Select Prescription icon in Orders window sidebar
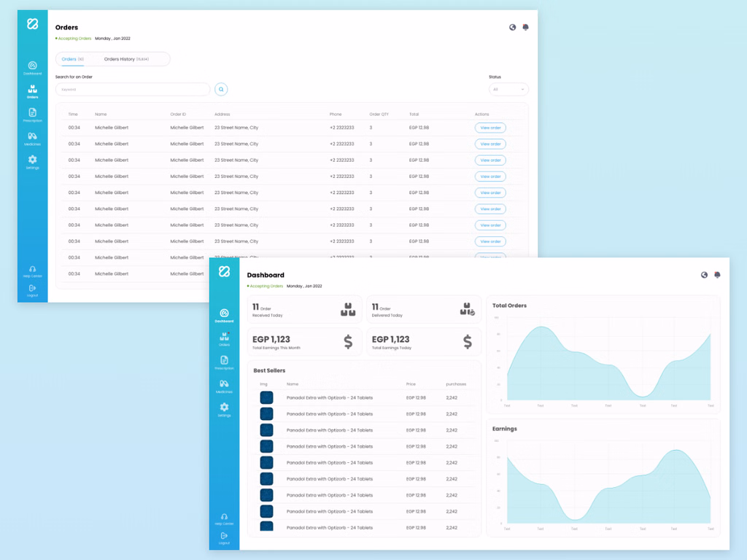747x560 pixels. pyautogui.click(x=32, y=114)
